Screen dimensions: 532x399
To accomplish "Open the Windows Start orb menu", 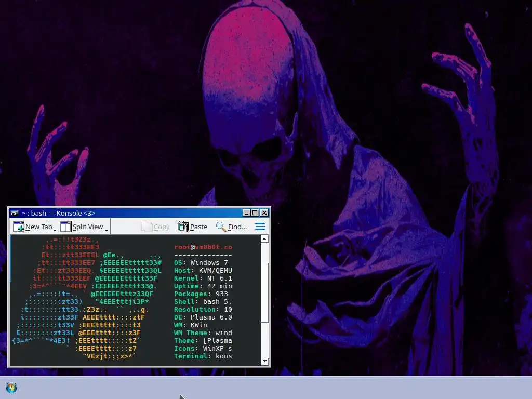I will (11, 388).
